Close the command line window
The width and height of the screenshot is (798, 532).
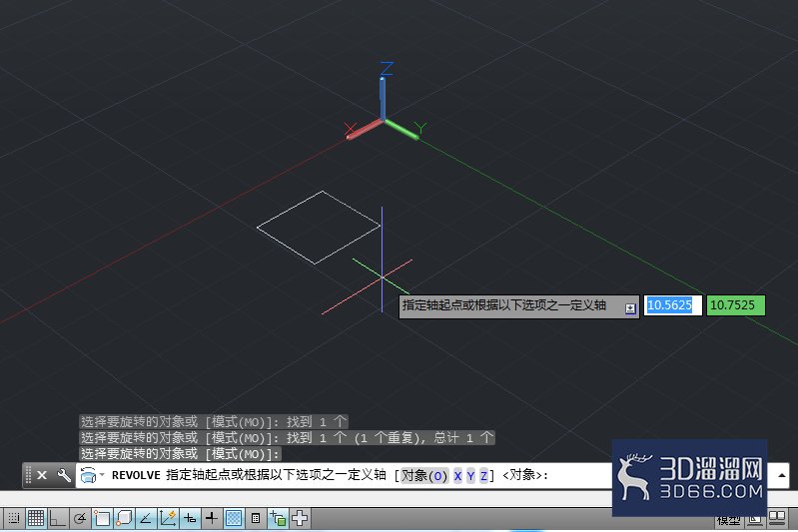point(42,475)
